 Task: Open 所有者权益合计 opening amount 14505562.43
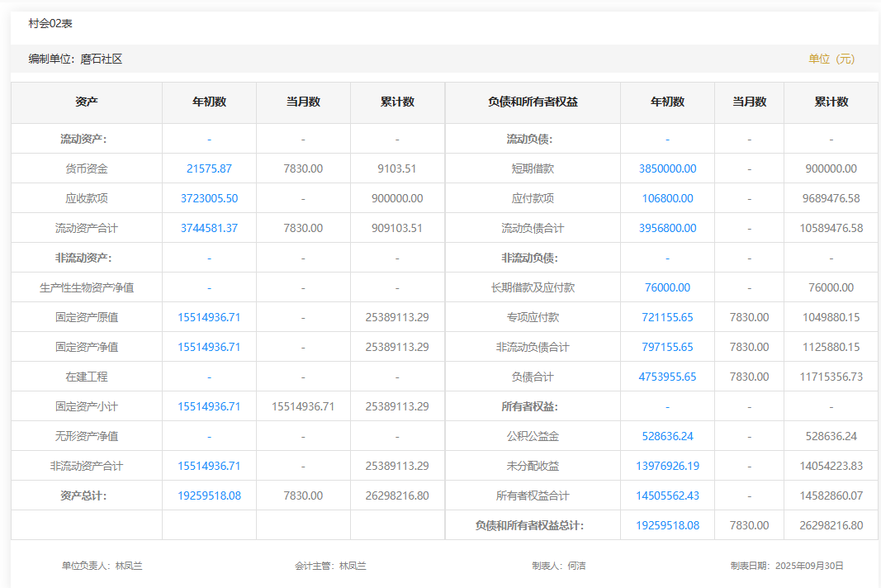(667, 496)
